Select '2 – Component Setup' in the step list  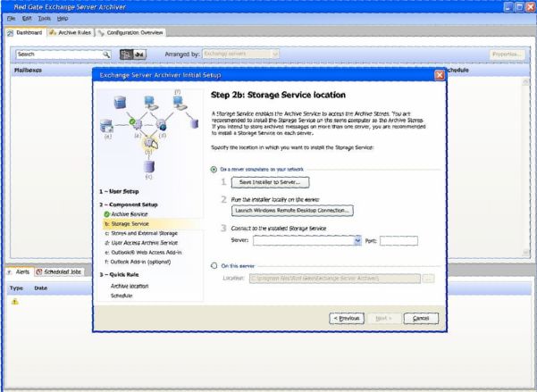click(129, 204)
